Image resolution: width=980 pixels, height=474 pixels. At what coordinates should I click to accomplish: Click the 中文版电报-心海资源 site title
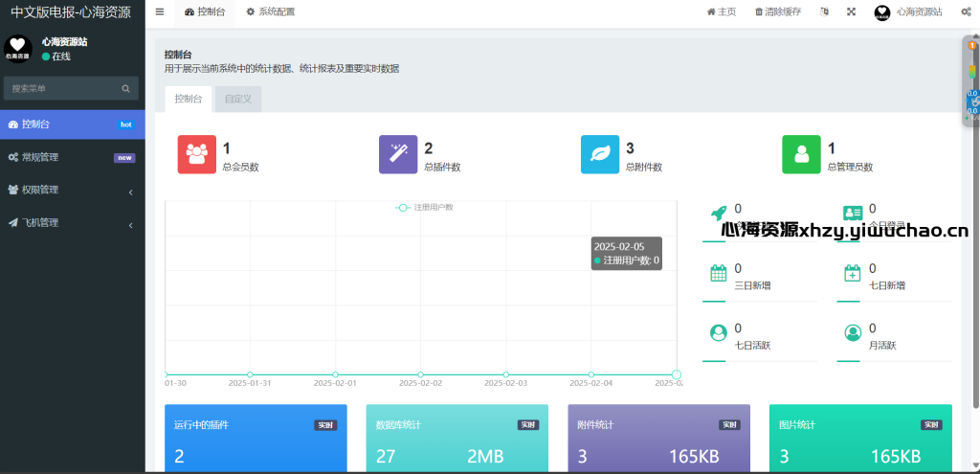tap(71, 11)
